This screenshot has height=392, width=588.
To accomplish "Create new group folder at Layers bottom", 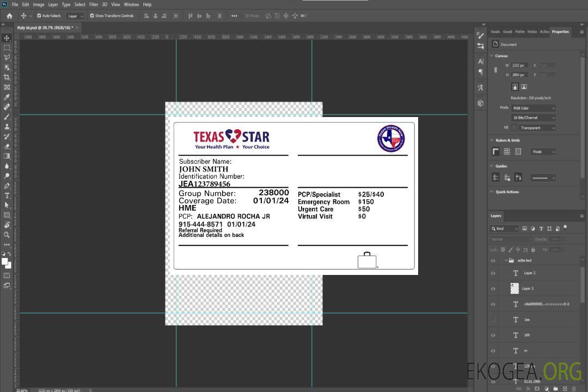I will [x=555, y=389].
